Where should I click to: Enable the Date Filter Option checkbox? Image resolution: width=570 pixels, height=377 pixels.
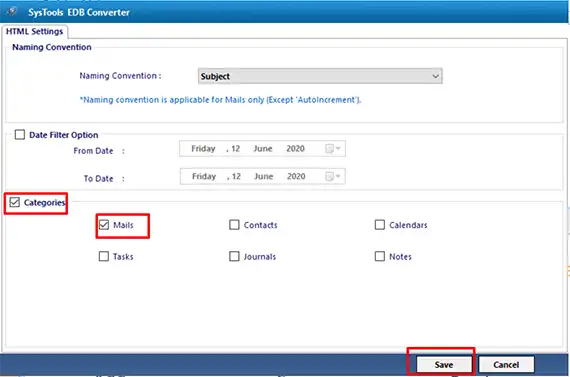point(20,135)
